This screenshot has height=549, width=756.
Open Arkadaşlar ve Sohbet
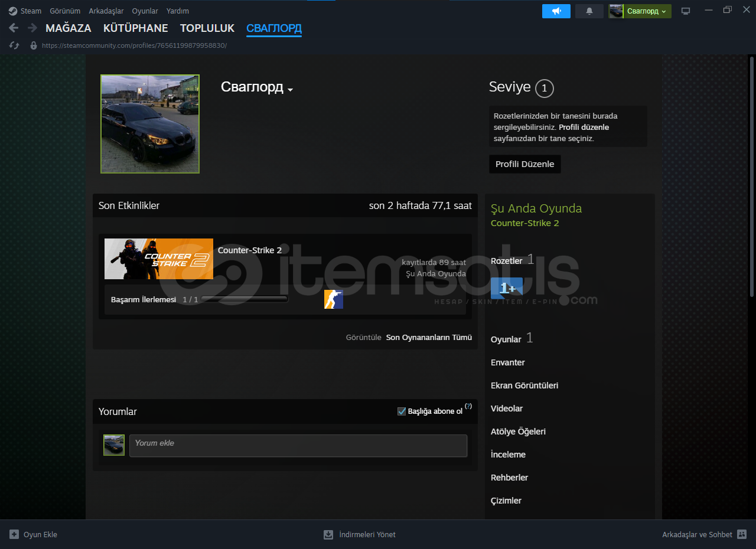[x=697, y=535]
